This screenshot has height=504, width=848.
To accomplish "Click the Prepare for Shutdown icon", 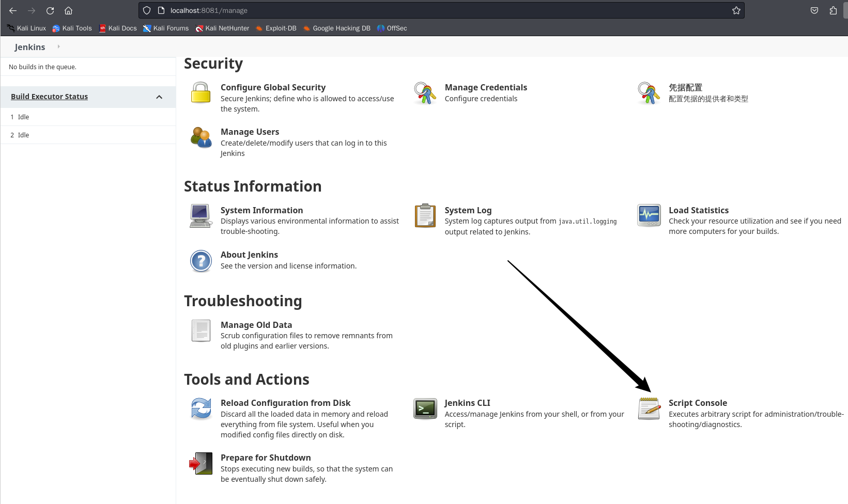I will [x=201, y=463].
